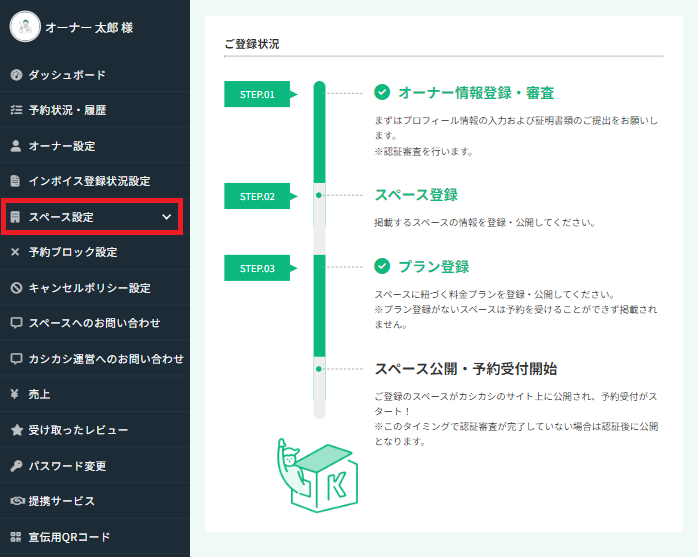This screenshot has height=557, width=698.
Task: Click the 受け取ったレビュー star icon
Action: coord(17,430)
